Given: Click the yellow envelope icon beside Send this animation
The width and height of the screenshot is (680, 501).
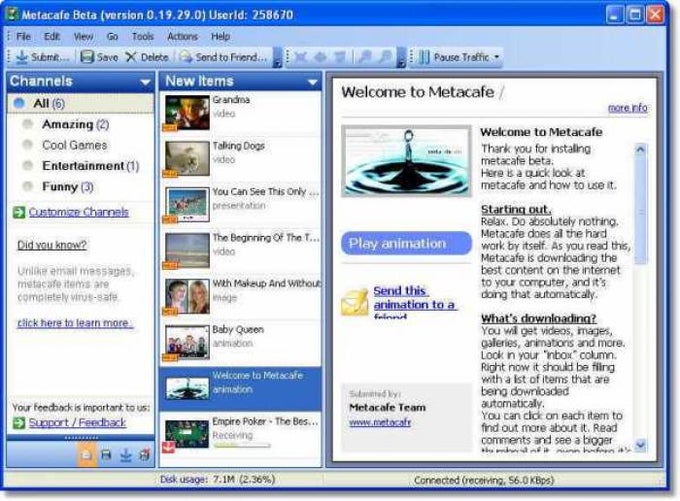Looking at the screenshot, I should pos(354,302).
